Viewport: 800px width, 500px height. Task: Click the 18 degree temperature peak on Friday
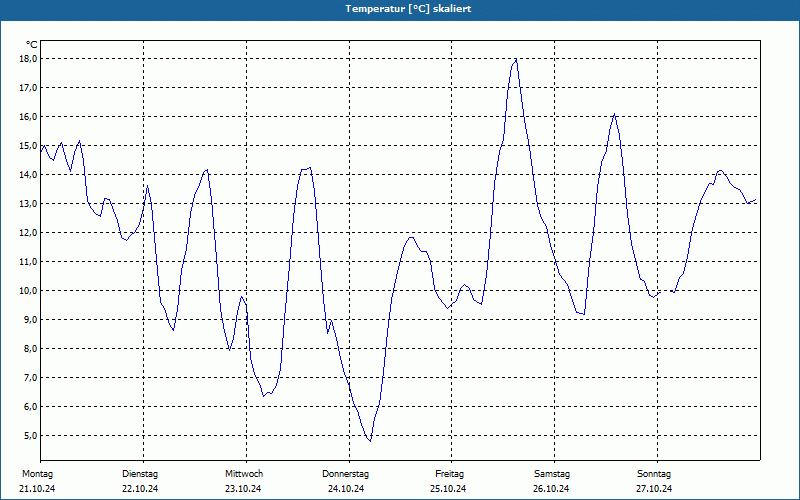516,60
